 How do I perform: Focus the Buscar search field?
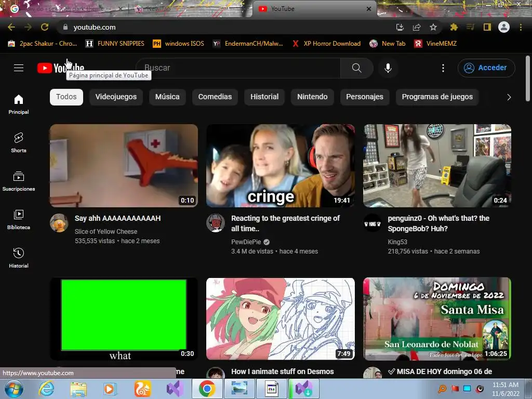238,68
